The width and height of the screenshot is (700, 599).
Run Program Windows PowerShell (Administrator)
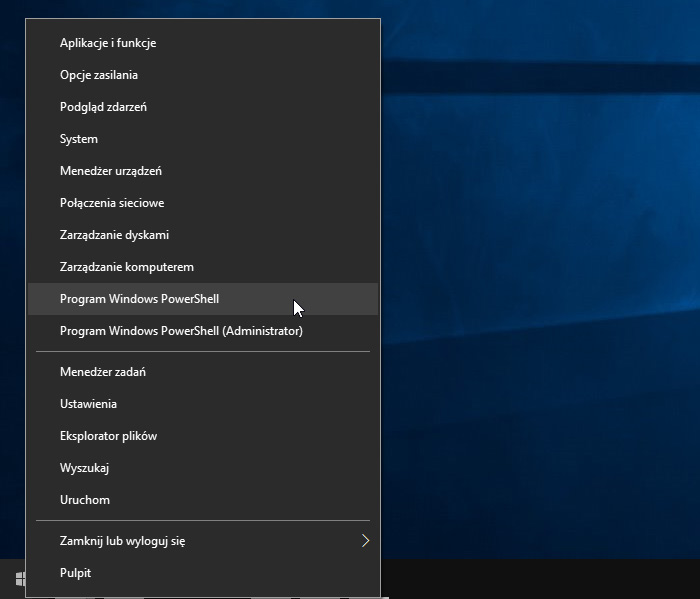[x=203, y=331]
